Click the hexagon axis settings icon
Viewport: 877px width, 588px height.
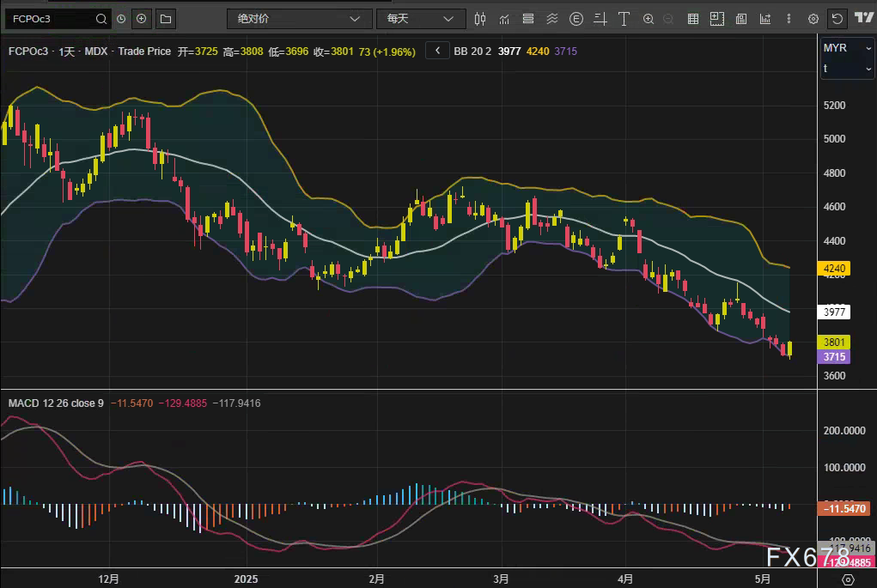(849, 579)
